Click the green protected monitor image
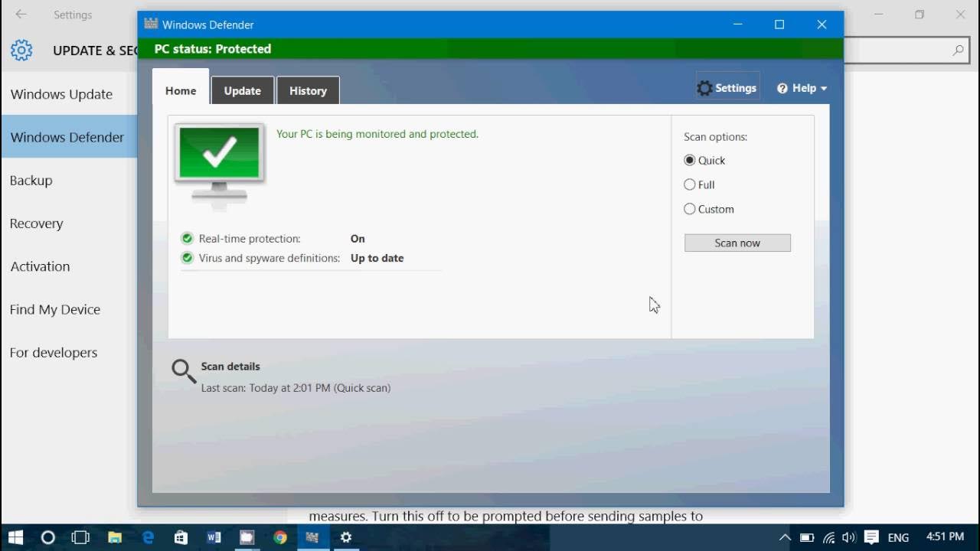Screen dimensions: 980x551 [220, 165]
